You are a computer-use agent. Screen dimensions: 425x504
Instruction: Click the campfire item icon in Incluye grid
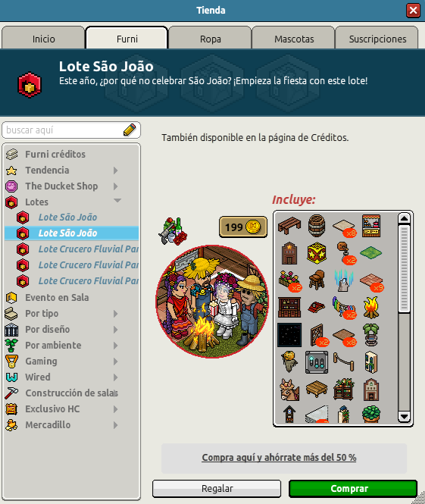point(370,307)
